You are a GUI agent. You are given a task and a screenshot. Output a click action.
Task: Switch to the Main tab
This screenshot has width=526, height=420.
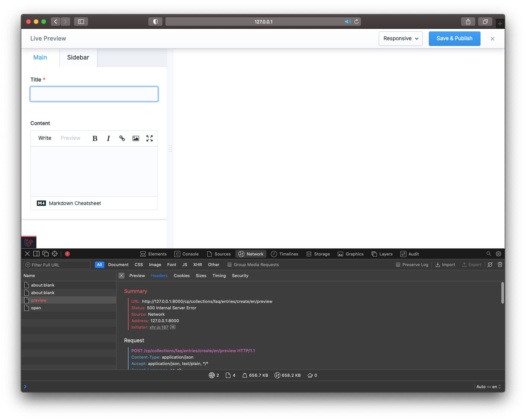point(40,57)
